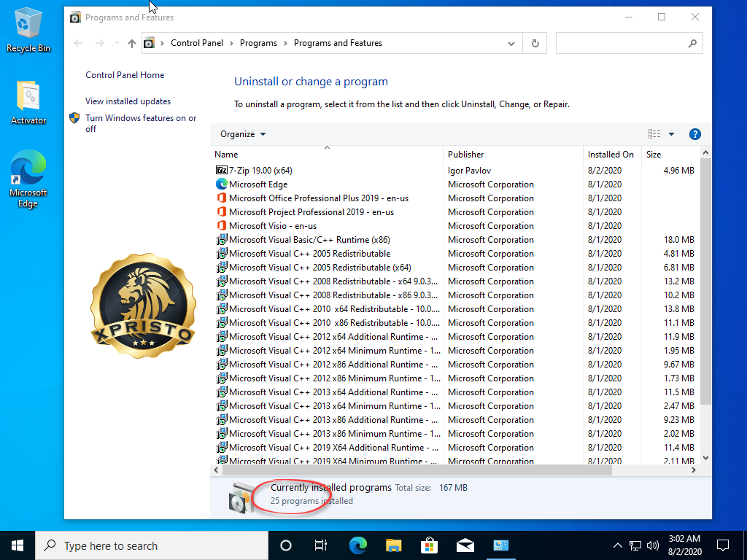The image size is (747, 560).
Task: Select Visual C++ 2012 x64 Minimum Runtime row
Action: coord(455,350)
